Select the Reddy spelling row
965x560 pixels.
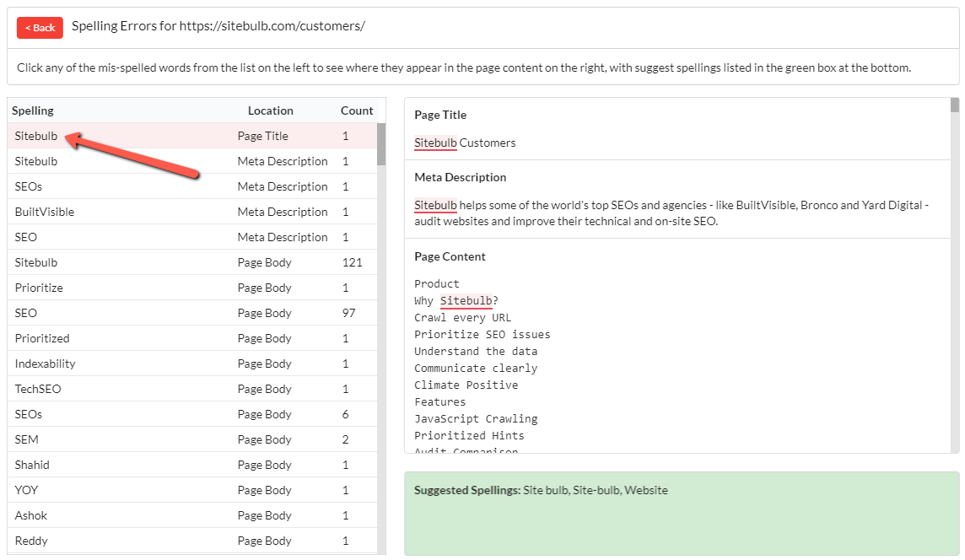pyautogui.click(x=192, y=540)
